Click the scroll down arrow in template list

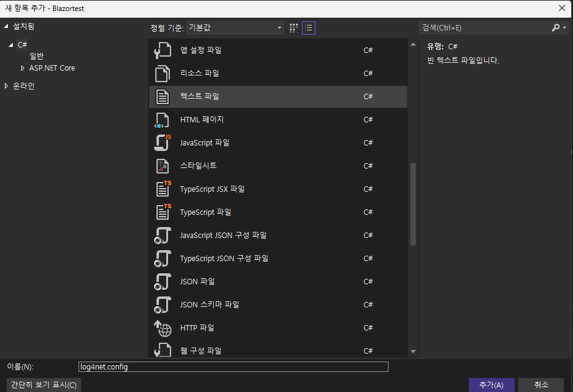pyautogui.click(x=413, y=351)
